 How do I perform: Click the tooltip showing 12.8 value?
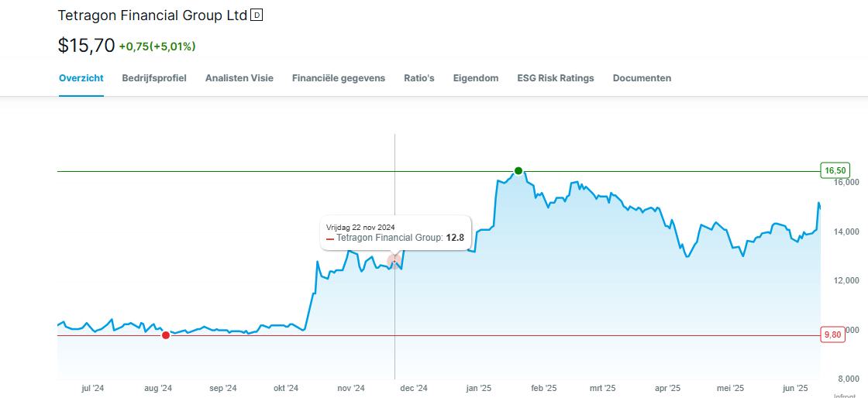coord(396,233)
